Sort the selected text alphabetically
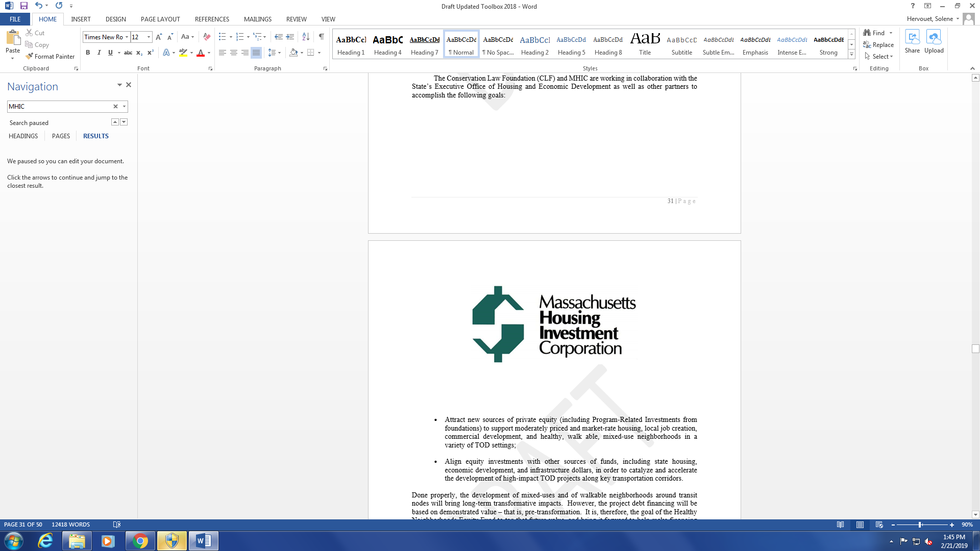The height and width of the screenshot is (551, 980). click(x=306, y=37)
